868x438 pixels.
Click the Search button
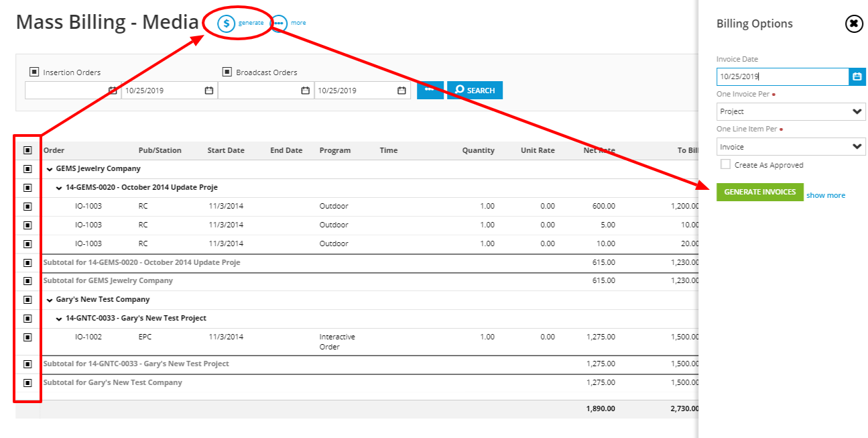pyautogui.click(x=475, y=91)
